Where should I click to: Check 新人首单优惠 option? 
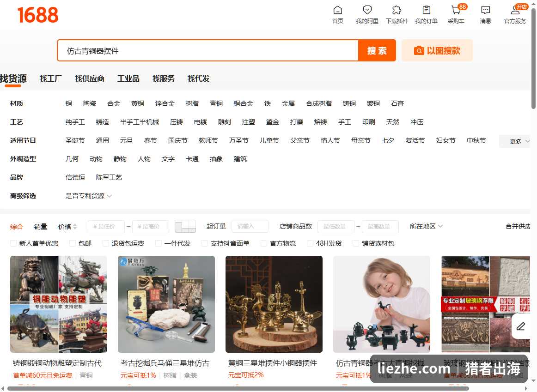click(x=13, y=243)
